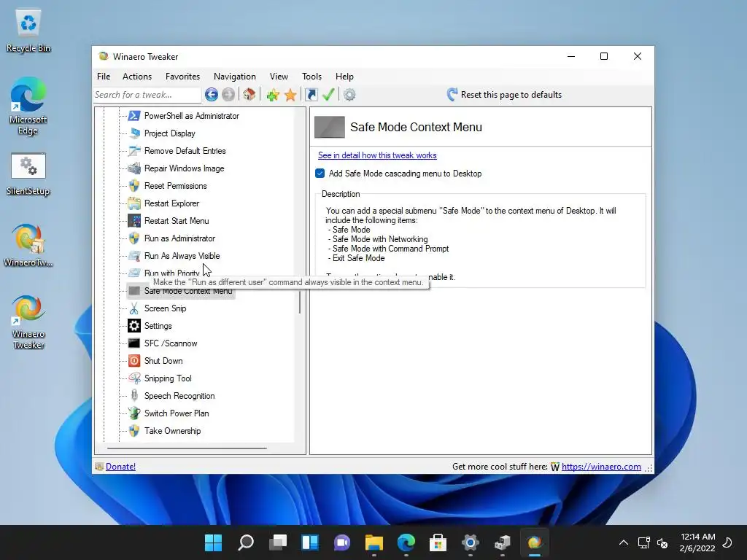Open the View menu
This screenshot has width=747, height=560.
point(279,76)
